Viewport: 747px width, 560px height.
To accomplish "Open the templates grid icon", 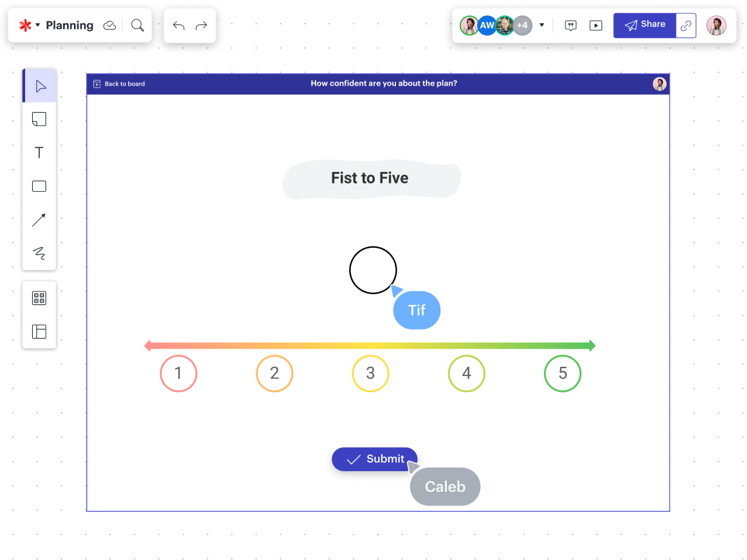I will coord(39,298).
